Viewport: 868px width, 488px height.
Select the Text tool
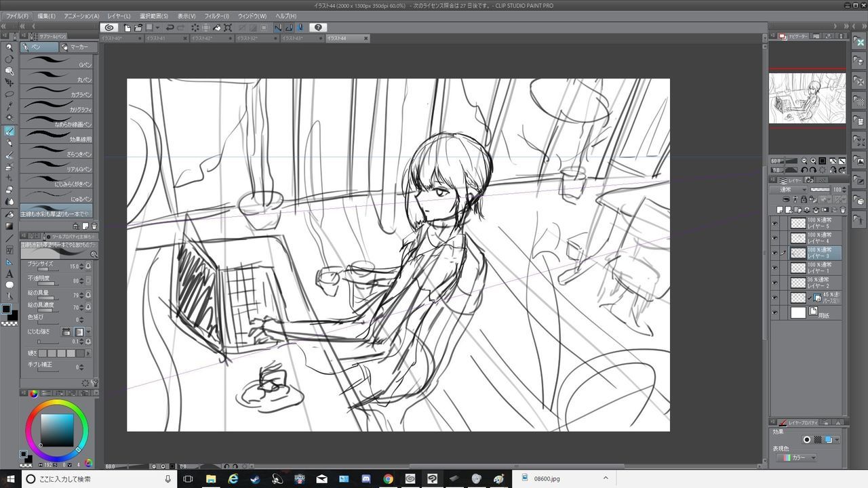click(9, 274)
